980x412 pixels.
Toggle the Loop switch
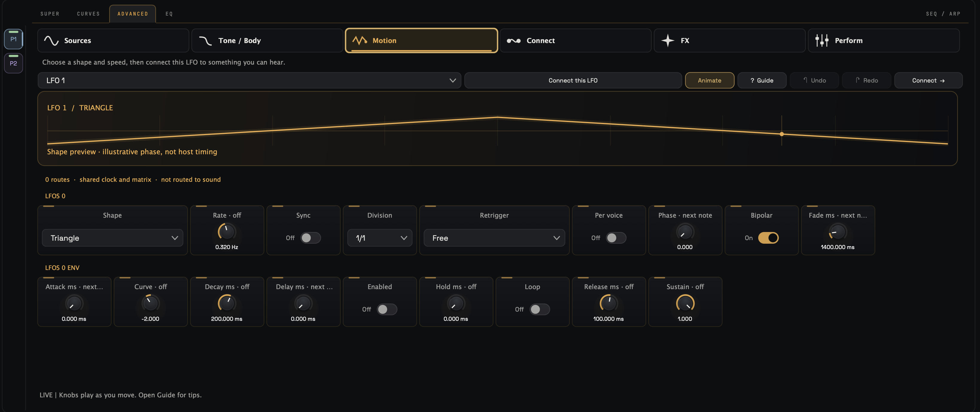click(539, 309)
